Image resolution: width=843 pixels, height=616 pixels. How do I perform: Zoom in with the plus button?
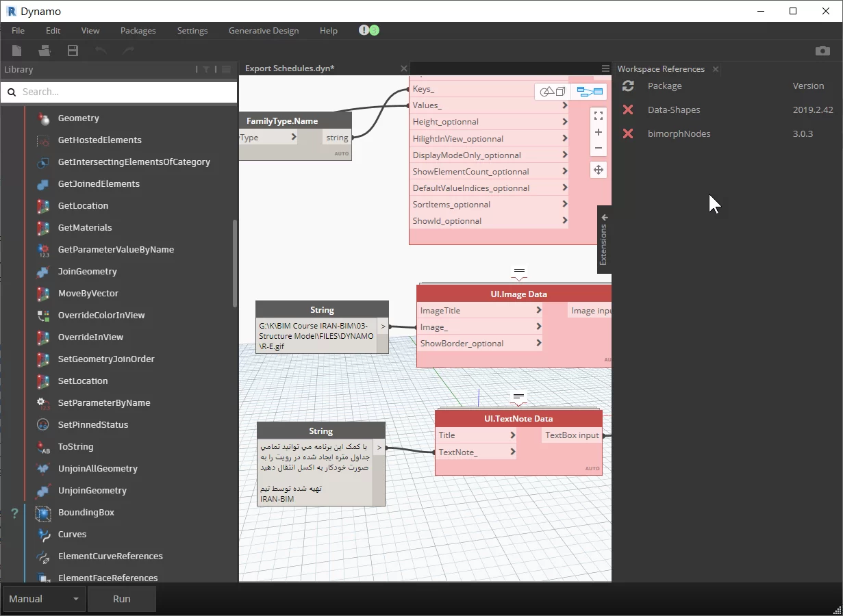pyautogui.click(x=598, y=132)
